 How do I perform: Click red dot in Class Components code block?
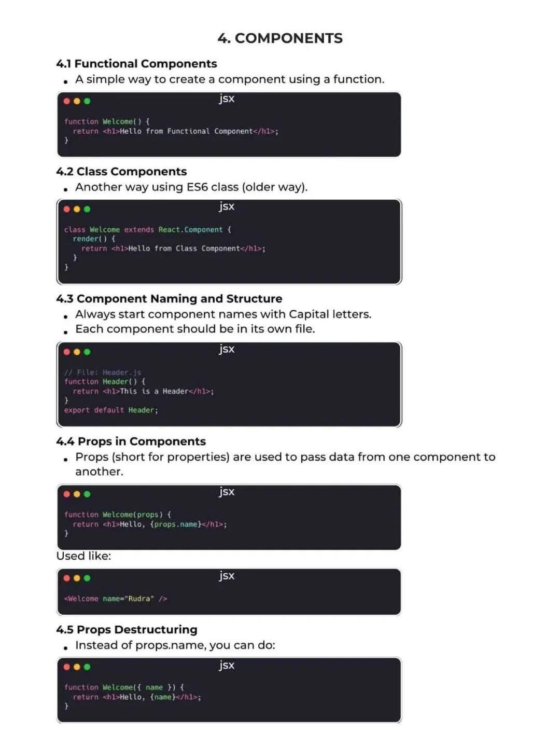click(67, 209)
